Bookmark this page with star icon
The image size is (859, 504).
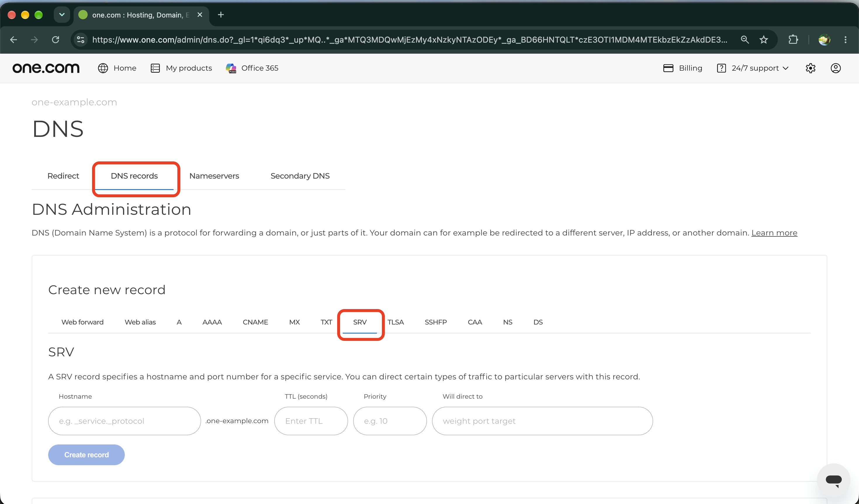(763, 40)
